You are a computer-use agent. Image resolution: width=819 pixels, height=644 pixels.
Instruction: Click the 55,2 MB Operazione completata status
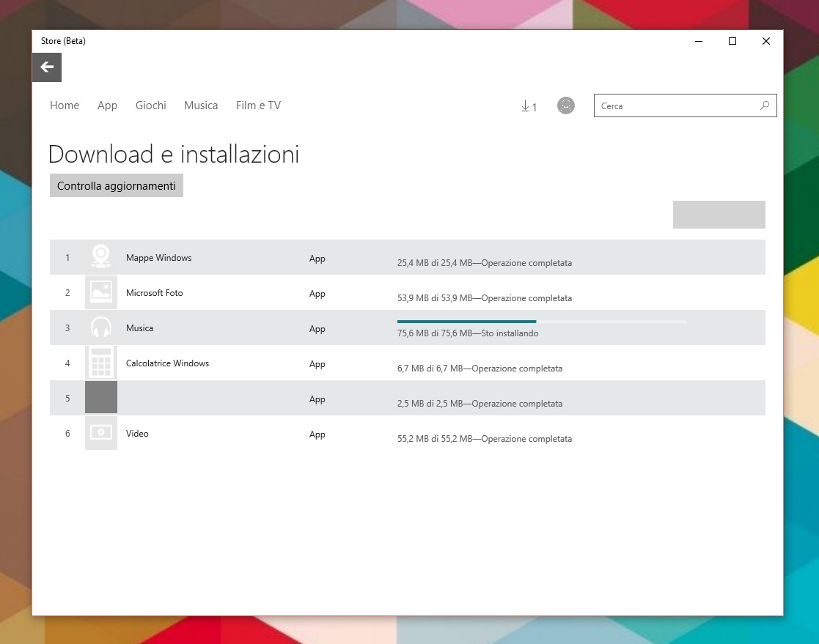[485, 439]
